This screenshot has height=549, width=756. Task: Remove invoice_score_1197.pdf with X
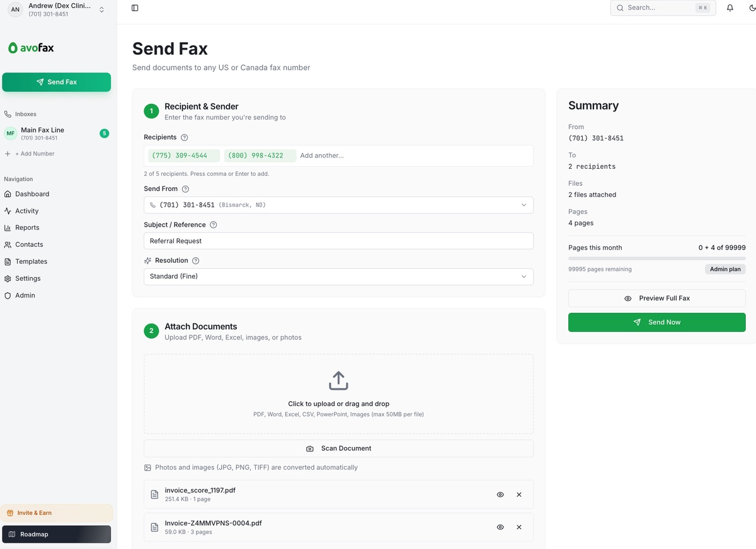(519, 495)
